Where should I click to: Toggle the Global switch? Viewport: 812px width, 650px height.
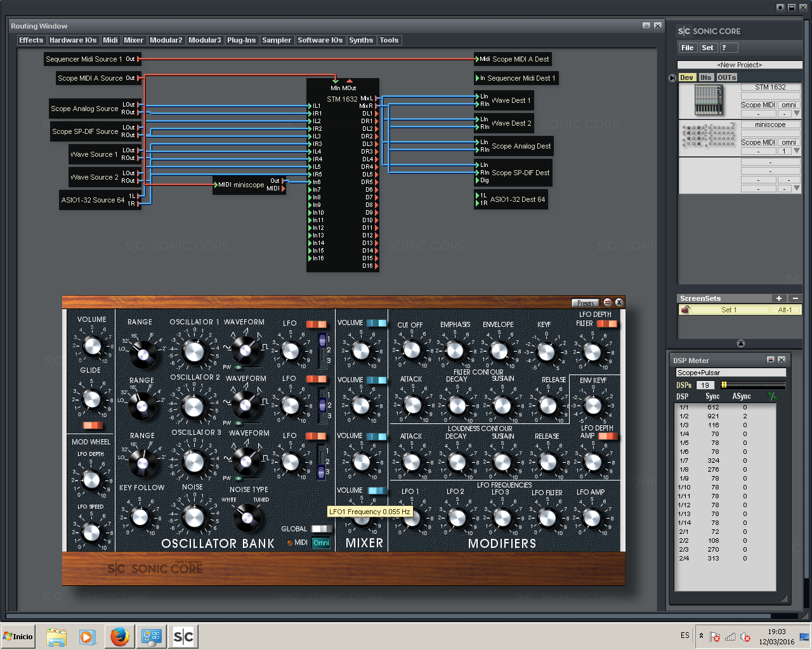point(322,529)
